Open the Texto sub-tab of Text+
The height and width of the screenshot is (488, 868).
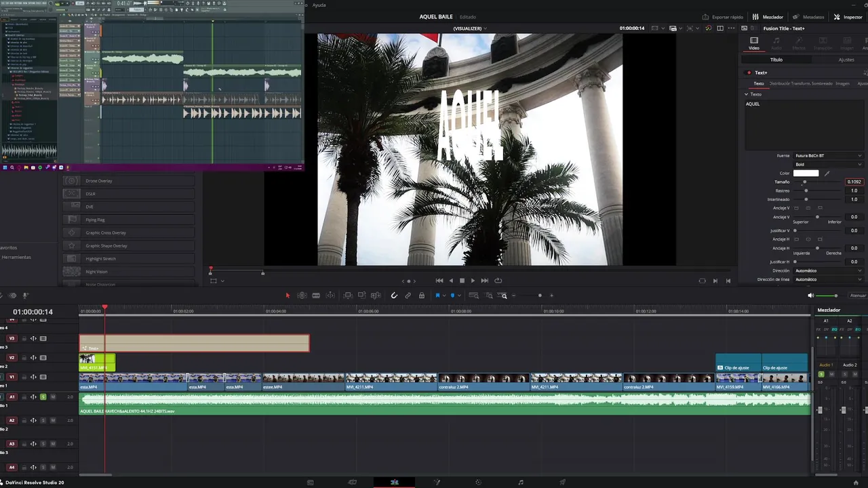coord(759,83)
